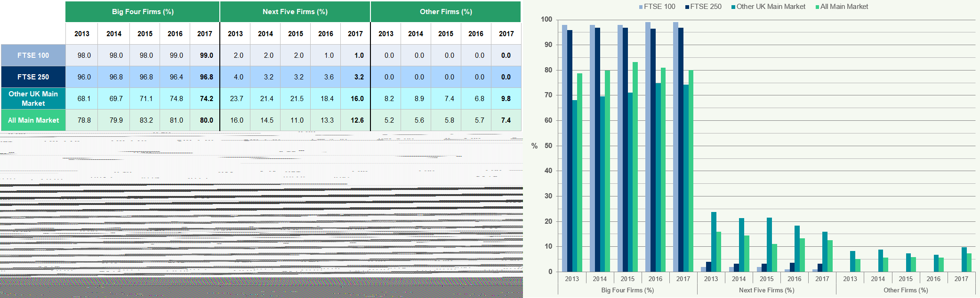Screen dimensions: 980x298
Task: Select the cell with value 21.4
Action: tap(265, 99)
